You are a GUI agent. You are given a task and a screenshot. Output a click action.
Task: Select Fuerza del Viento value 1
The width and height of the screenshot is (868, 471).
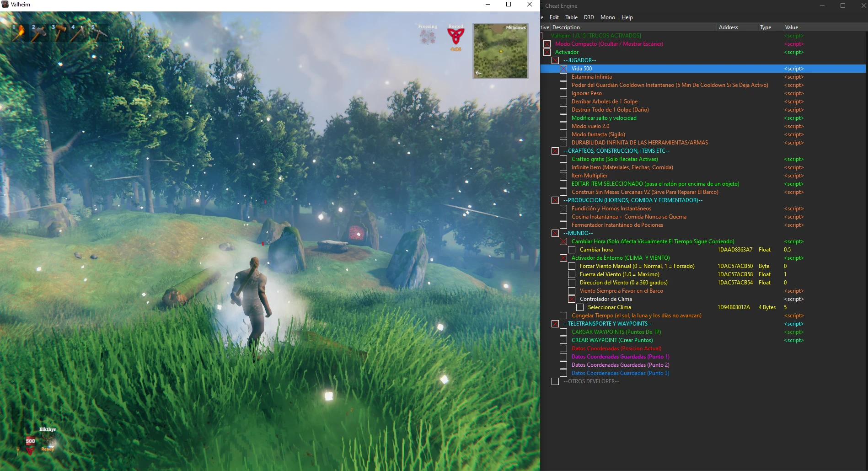(785, 274)
